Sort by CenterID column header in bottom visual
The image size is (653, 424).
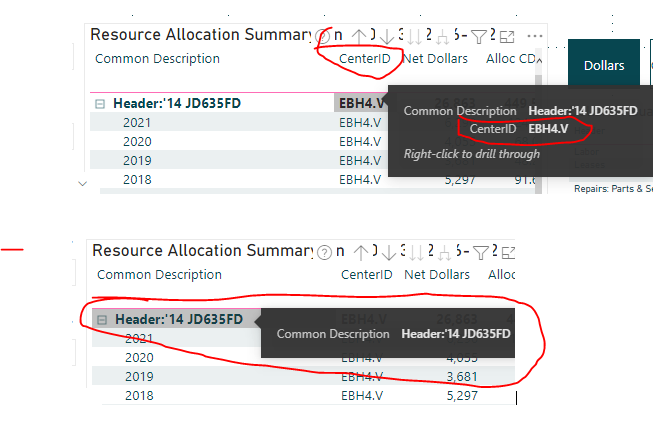pyautogui.click(x=367, y=275)
